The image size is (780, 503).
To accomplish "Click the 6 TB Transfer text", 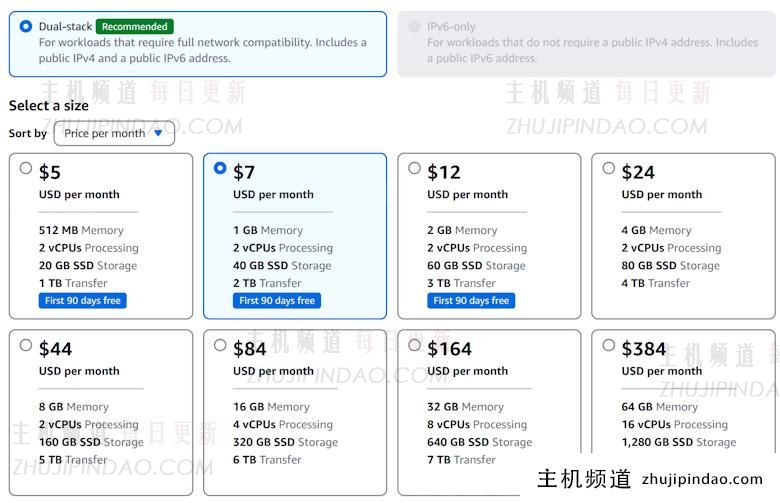I will click(x=267, y=460).
